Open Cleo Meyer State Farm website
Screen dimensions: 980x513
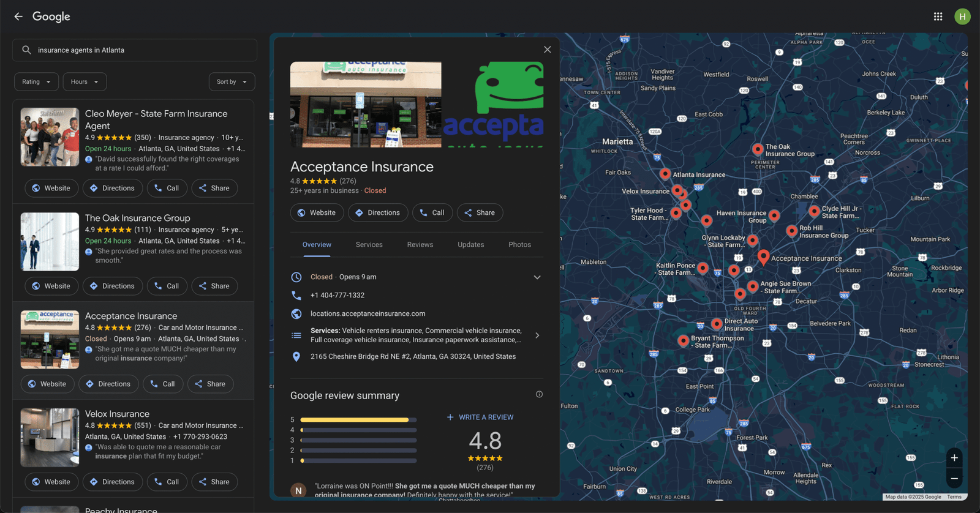[51, 189]
